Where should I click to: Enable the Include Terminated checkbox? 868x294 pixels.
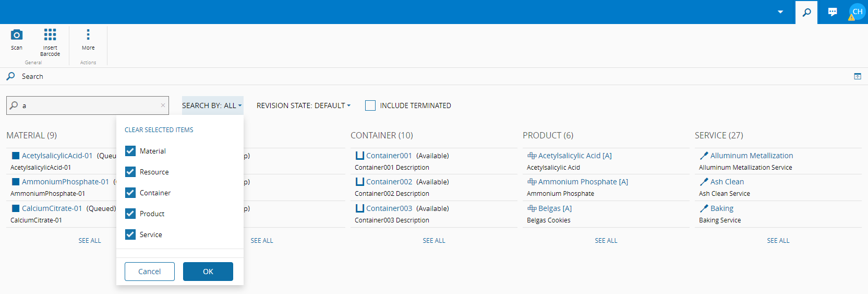370,105
